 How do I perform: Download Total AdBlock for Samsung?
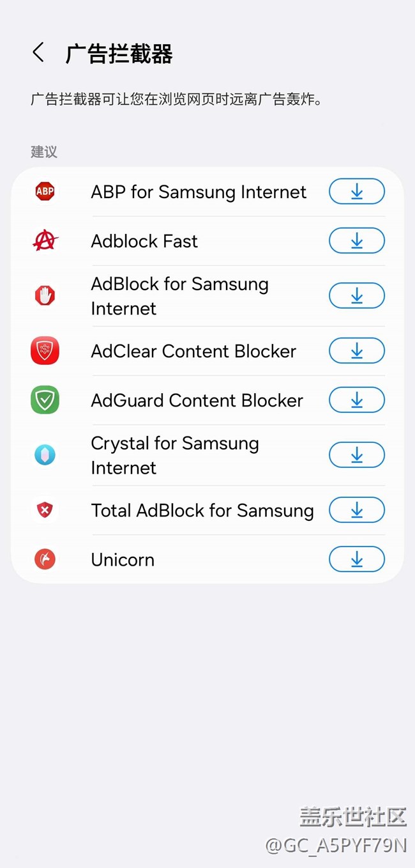[356, 510]
